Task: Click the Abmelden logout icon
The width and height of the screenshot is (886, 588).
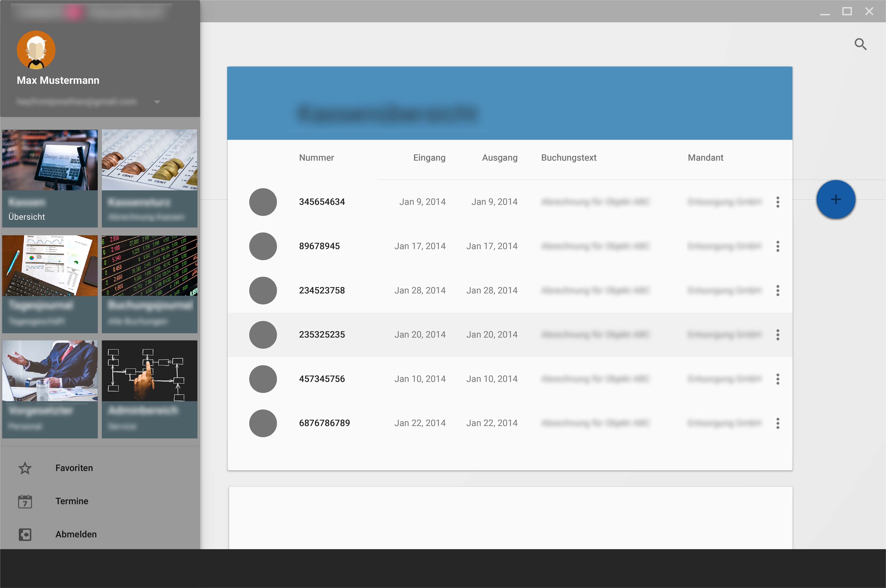Action: click(25, 534)
